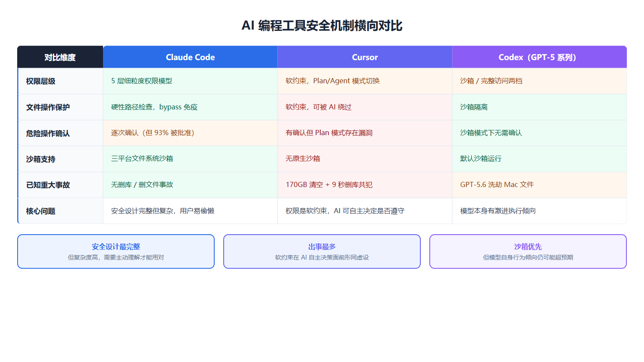Image resolution: width=644 pixels, height=362 pixels.
Task: Click the cell '软约束，Plan/Agent 模式切换'
Action: [365, 81]
